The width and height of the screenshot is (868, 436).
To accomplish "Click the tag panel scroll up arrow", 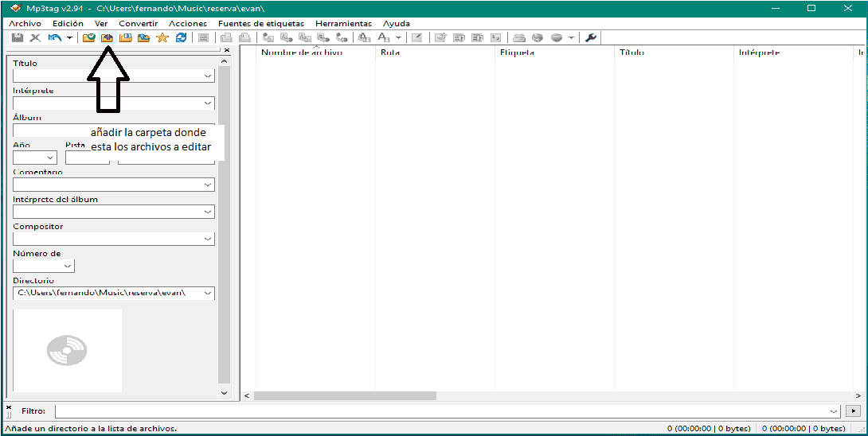I will coord(225,60).
